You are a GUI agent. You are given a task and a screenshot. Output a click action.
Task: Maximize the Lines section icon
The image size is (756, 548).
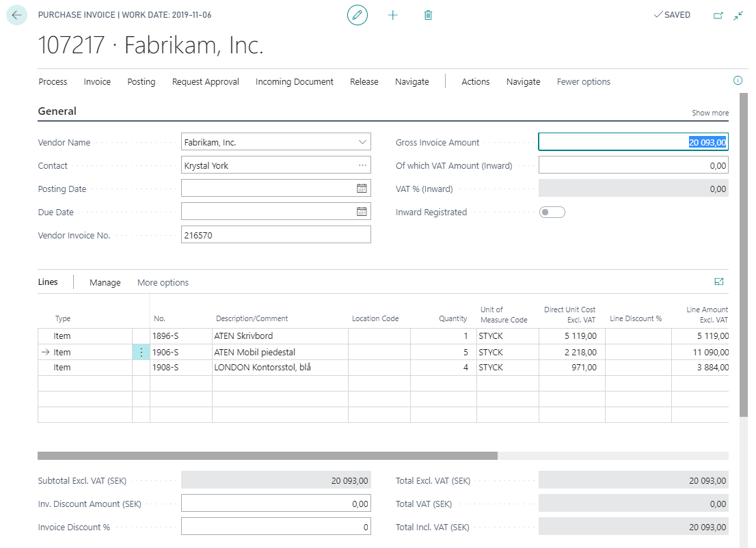pos(719,282)
